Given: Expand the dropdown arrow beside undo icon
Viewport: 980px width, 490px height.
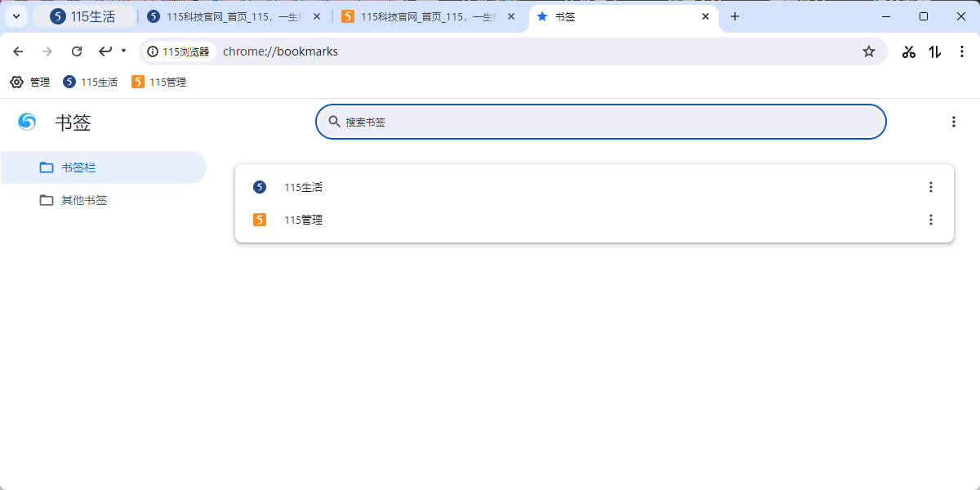Looking at the screenshot, I should click(123, 51).
